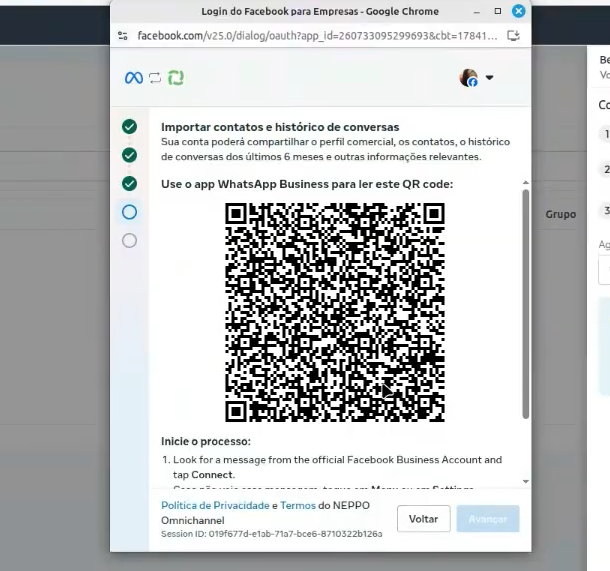Maximize the Facebook login popup window
Screen dimensions: 610x571
pos(498,11)
